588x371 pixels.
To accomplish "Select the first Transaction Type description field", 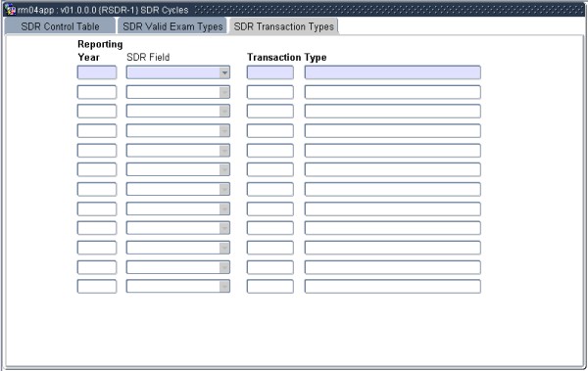I will point(393,72).
